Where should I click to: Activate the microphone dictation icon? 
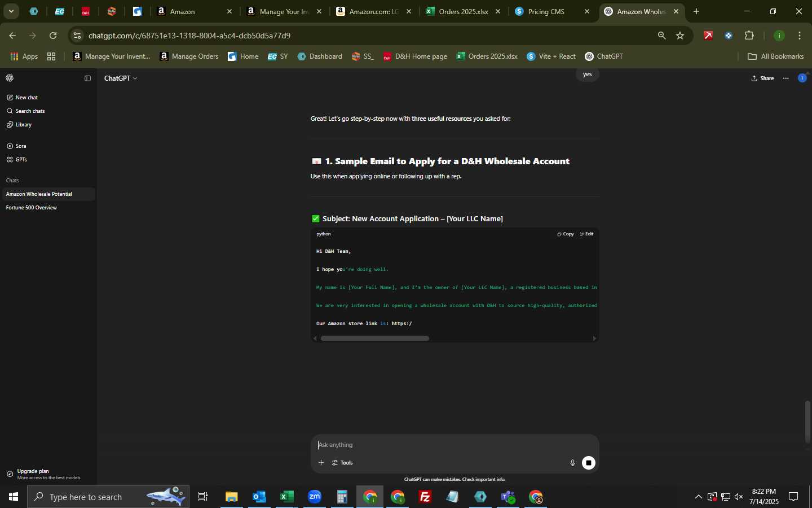click(x=572, y=463)
